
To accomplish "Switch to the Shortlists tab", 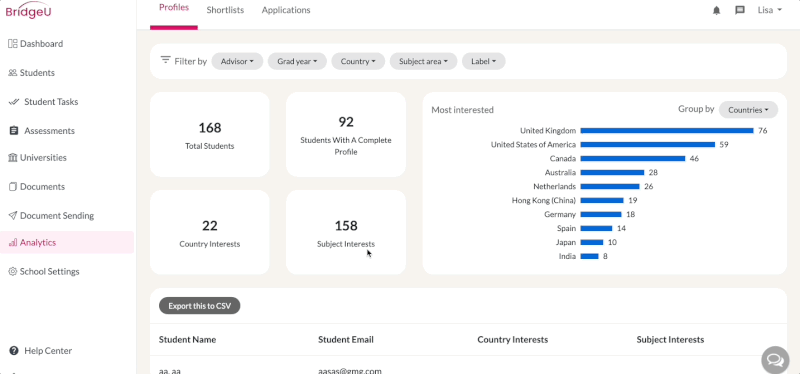I will tap(225, 10).
